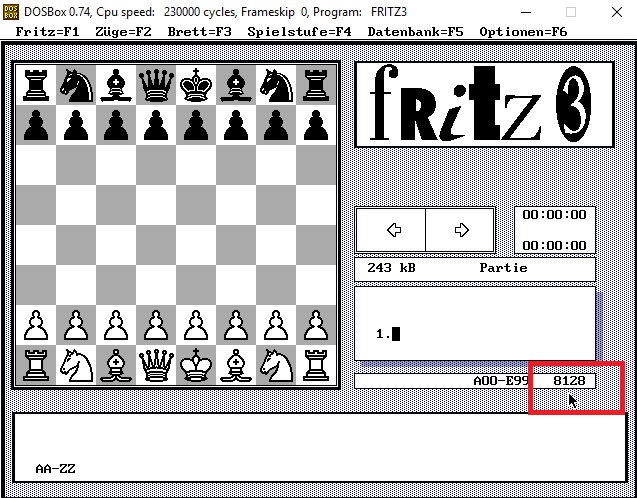
Task: Select the white pawn on c2
Action: click(116, 325)
